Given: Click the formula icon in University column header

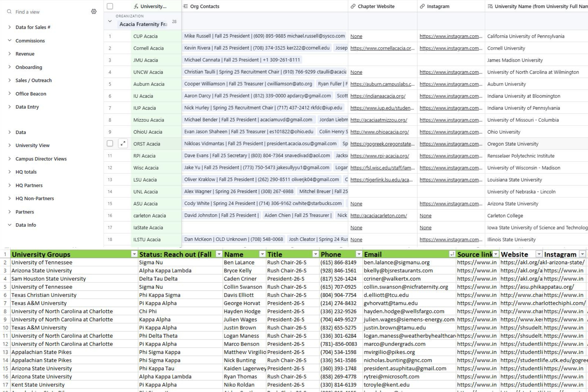Looking at the screenshot, I should pos(136,6).
